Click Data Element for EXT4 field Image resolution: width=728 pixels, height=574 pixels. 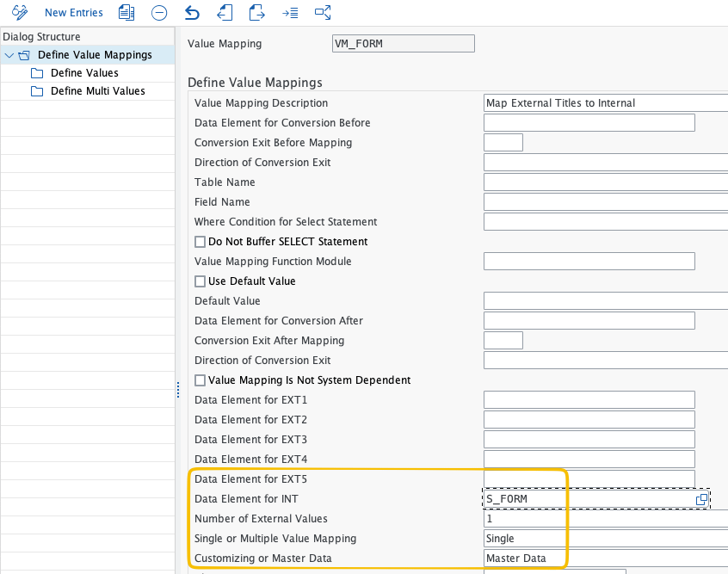coord(589,459)
